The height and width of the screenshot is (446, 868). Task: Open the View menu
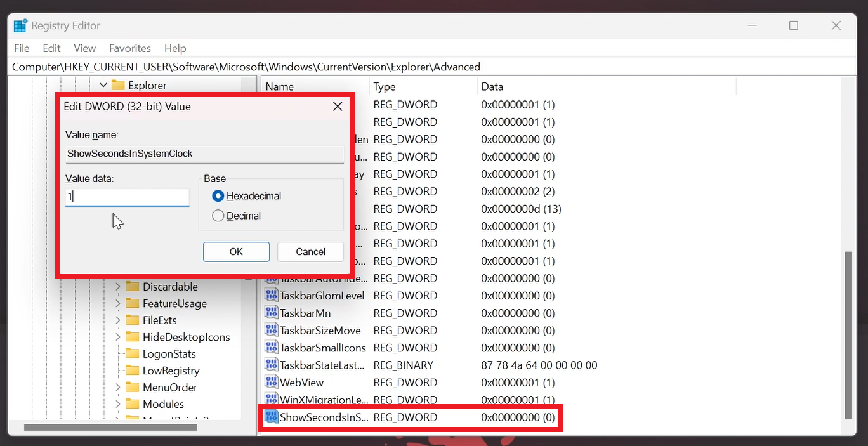pyautogui.click(x=84, y=48)
